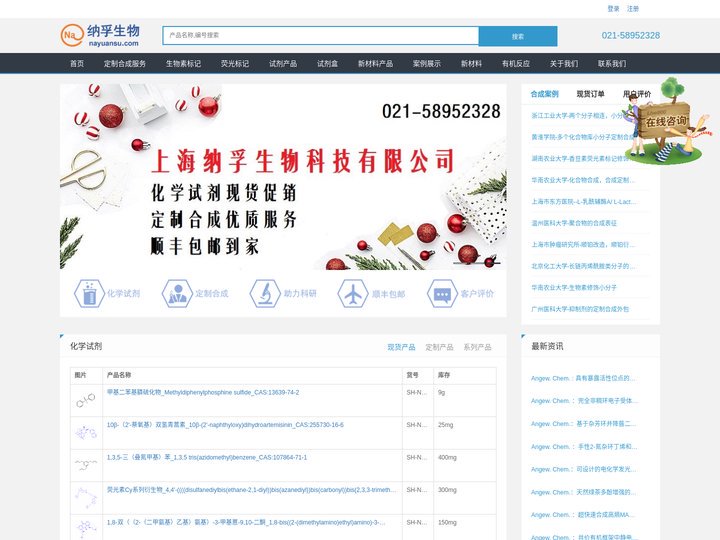This screenshot has height=540, width=720.
Task: Click the 9g stock cell
Action: click(465, 400)
